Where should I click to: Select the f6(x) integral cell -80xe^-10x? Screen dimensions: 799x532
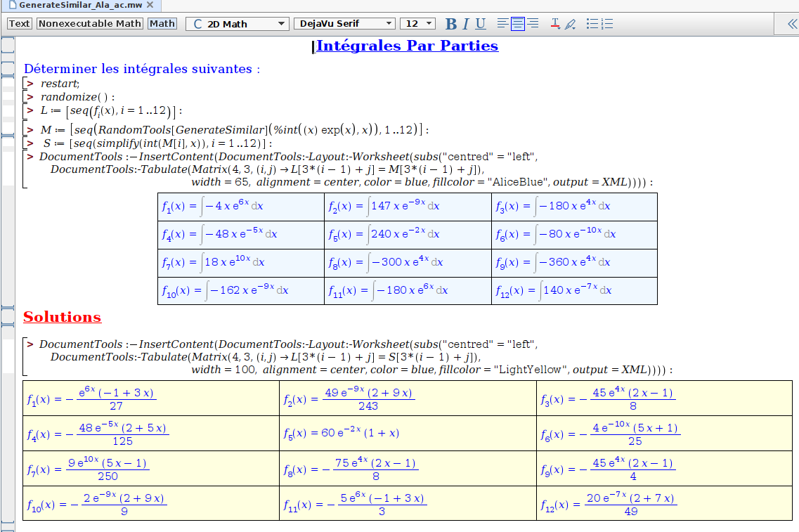click(574, 235)
